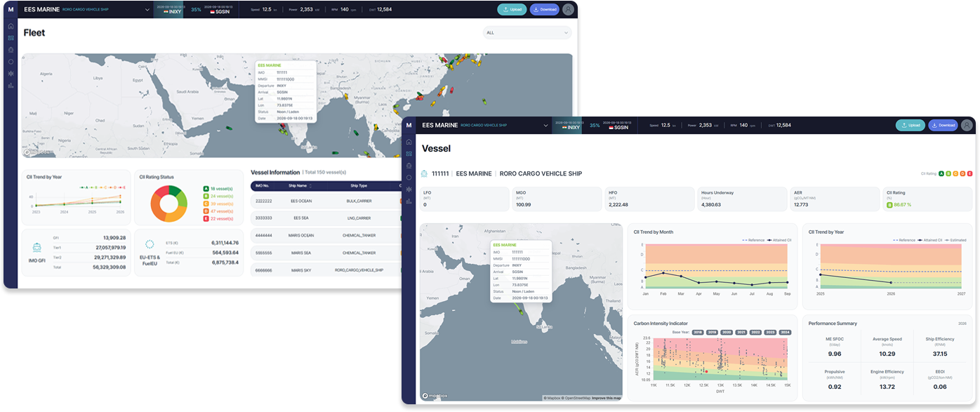Toggle base year 2022 in Carbon Intensity Indicator
Viewport: 980px width, 412px height.
click(x=756, y=332)
